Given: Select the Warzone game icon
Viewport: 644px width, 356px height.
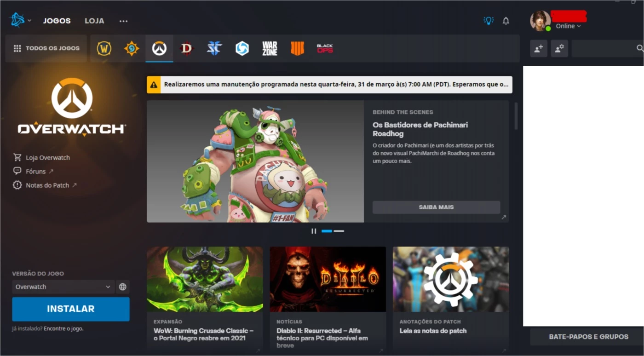Looking at the screenshot, I should [270, 48].
